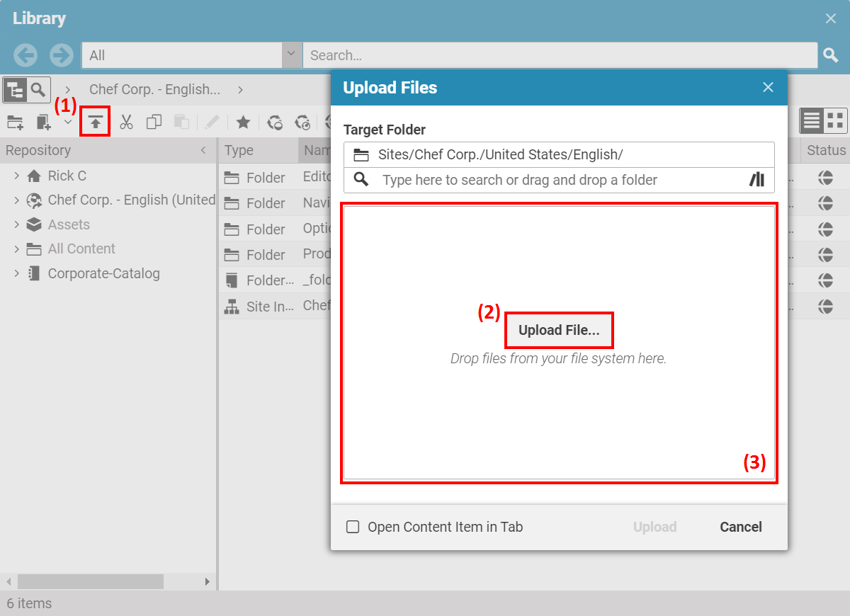Select Assets in the repository tree
This screenshot has width=850, height=616.
[69, 224]
